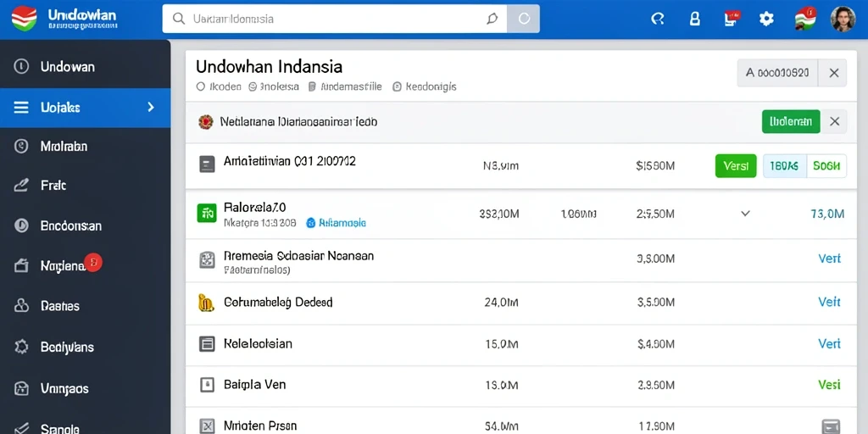Click the search magnifier icon in search field
This screenshot has width=868, height=434.
click(178, 19)
